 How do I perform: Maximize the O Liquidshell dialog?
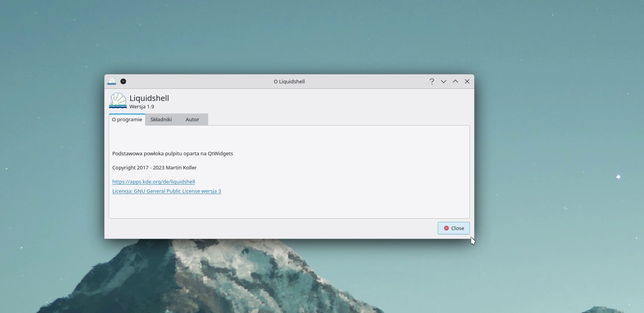tap(455, 81)
